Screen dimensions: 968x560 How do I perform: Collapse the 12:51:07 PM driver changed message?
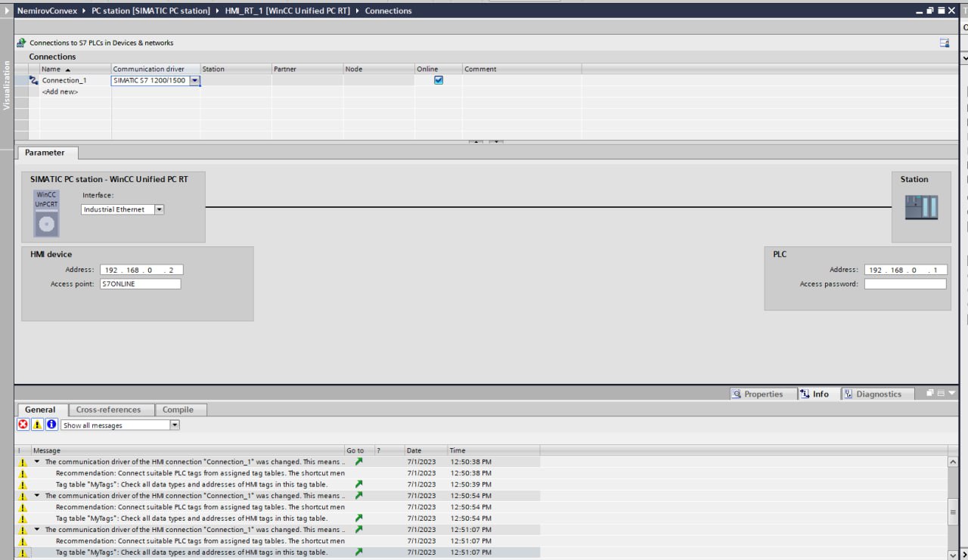pyautogui.click(x=37, y=530)
